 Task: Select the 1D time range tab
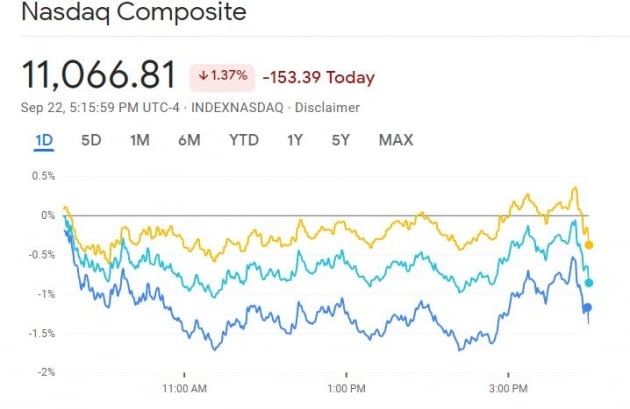pyautogui.click(x=44, y=140)
